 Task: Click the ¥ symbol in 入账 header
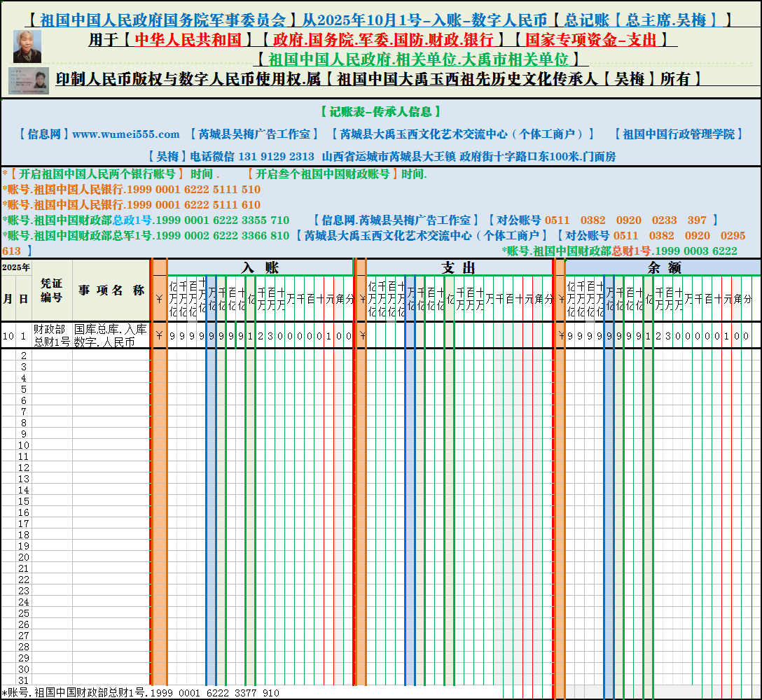tap(160, 298)
